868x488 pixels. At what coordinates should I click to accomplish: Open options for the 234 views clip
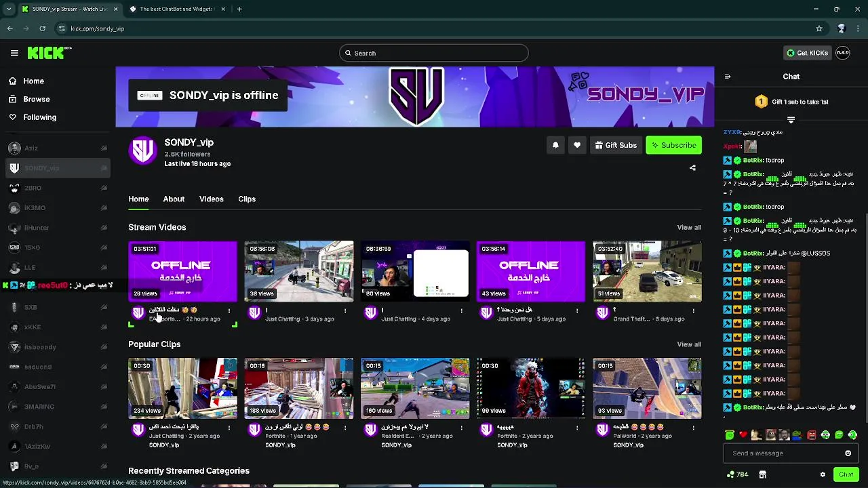click(229, 428)
